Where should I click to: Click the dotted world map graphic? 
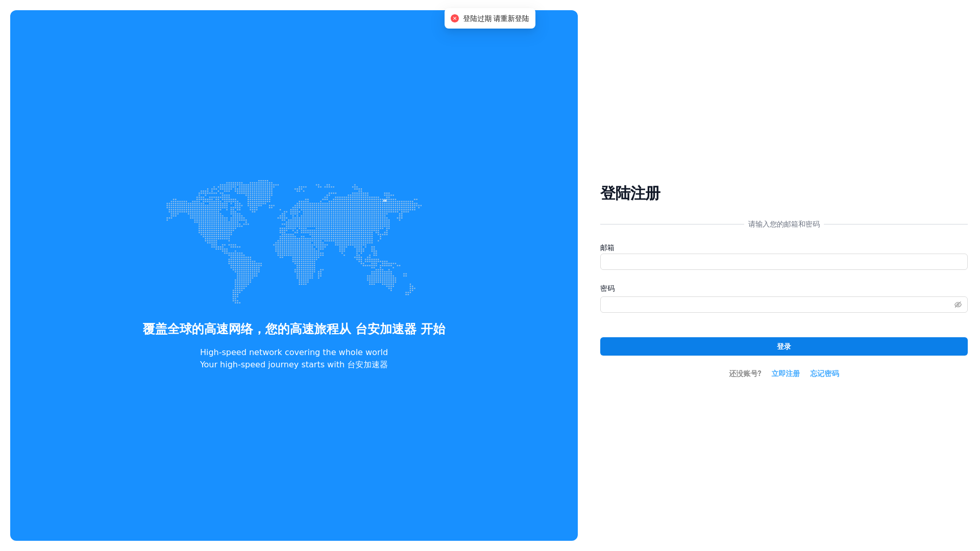click(294, 241)
